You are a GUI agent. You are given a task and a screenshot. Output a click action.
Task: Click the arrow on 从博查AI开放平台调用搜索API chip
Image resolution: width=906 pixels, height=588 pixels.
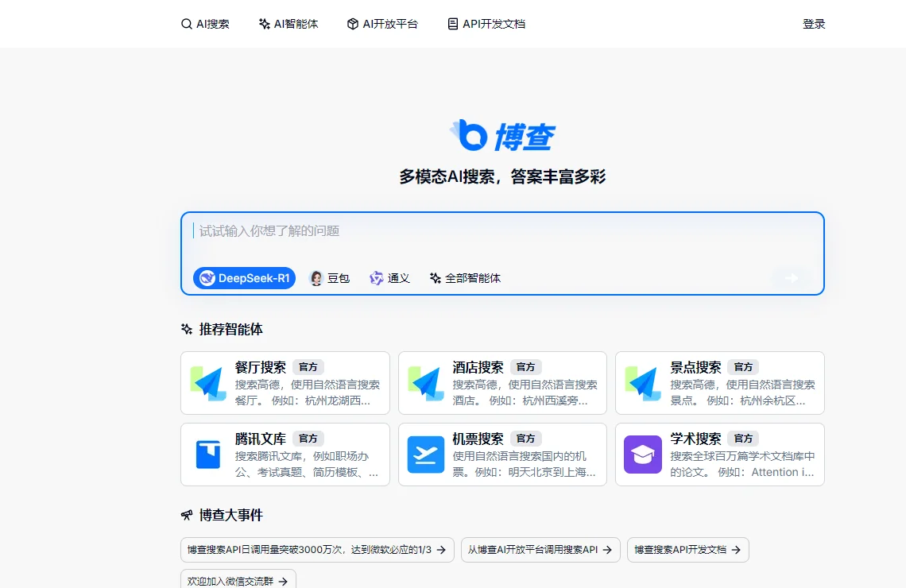[607, 550]
